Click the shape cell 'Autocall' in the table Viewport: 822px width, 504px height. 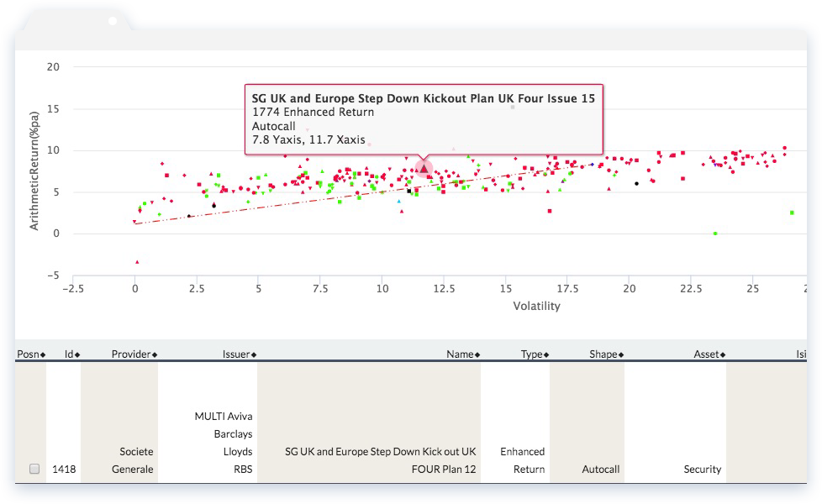tap(601, 469)
